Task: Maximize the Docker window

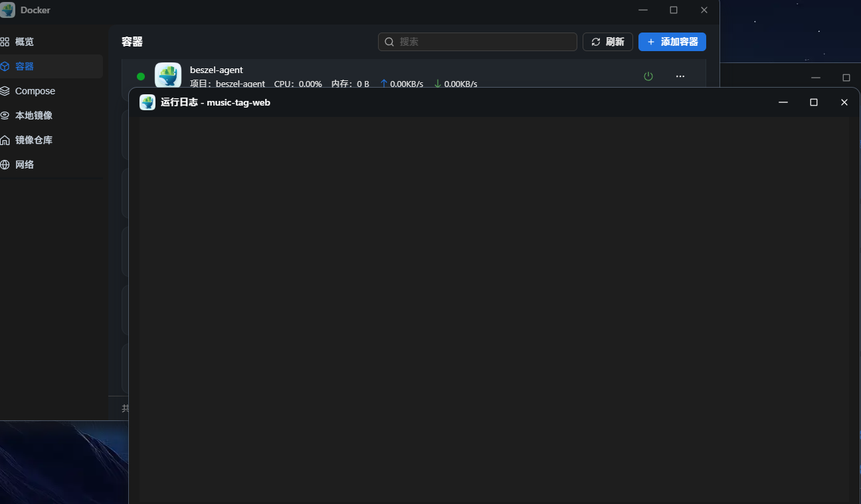Action: (x=674, y=10)
